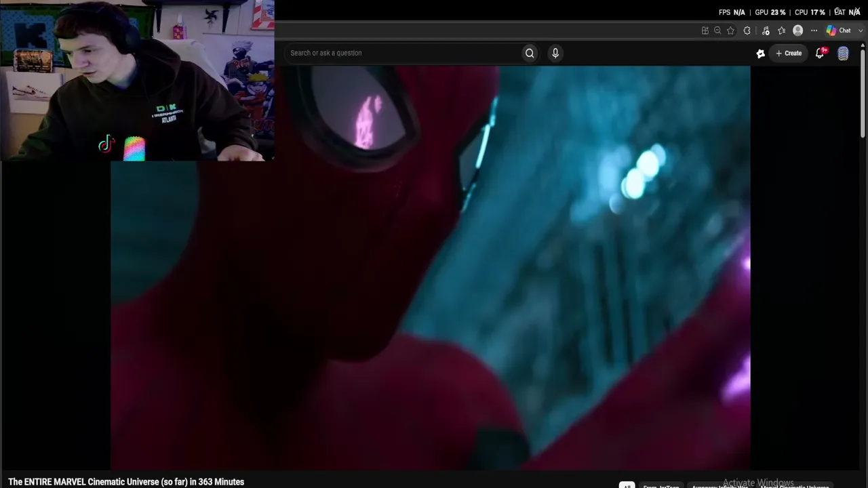Viewport: 868px width, 488px height.
Task: Click the Spider-Man video to pause it
Action: pos(431,267)
